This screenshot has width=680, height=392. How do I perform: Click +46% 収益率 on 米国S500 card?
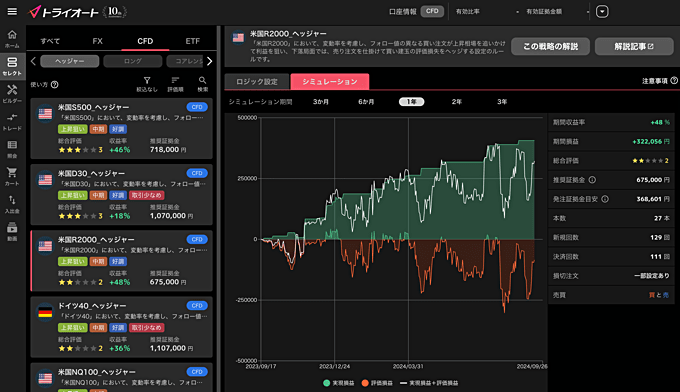[120, 150]
